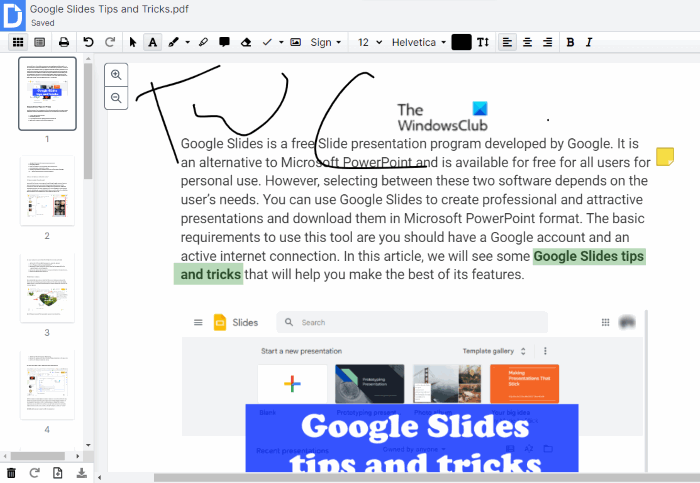Viewport: 700px width, 483px height.
Task: Toggle italic formatting
Action: [589, 42]
